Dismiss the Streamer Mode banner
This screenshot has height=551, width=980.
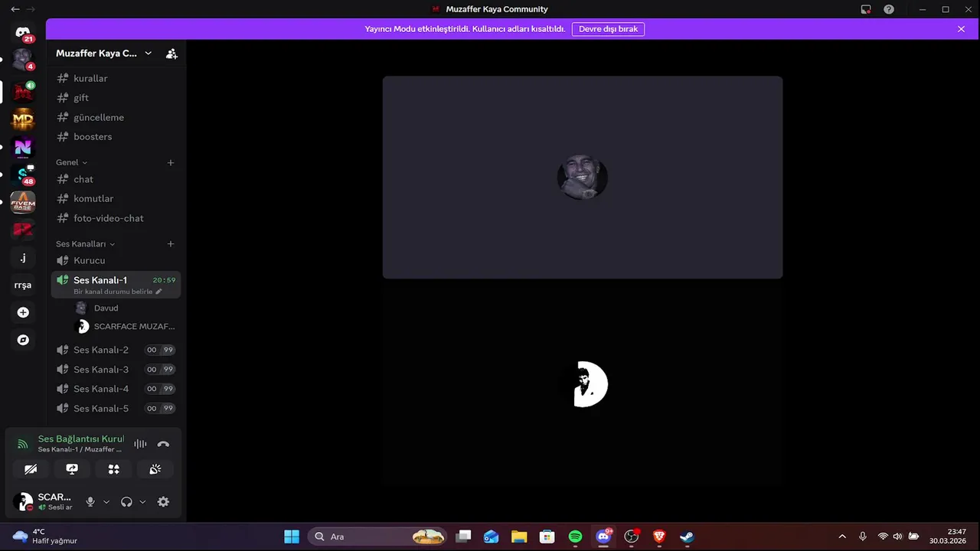[961, 29]
